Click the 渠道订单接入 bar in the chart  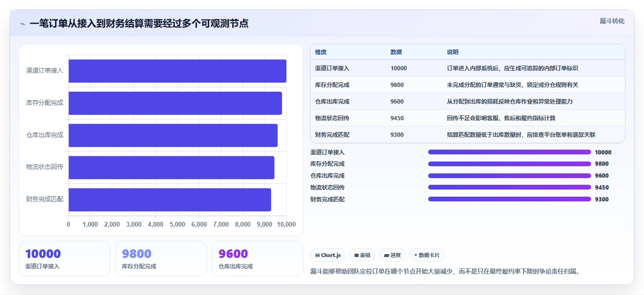(177, 71)
